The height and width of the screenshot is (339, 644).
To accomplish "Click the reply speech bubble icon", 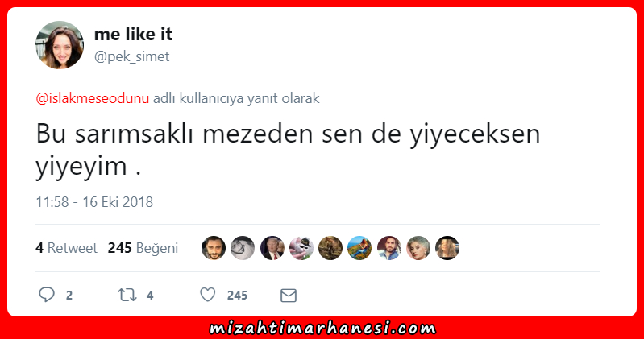I will (x=47, y=295).
